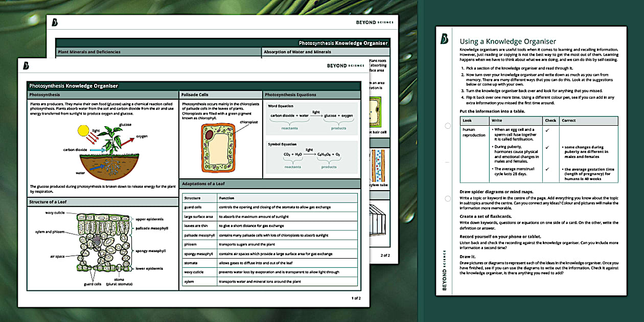Select the 'spongy mesophyll' row in the adaptations table
Screen dimensions: 644x322
270,254
